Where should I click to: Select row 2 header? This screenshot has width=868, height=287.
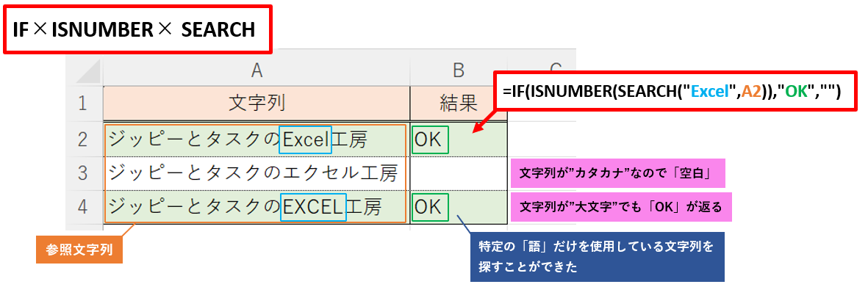coord(84,139)
